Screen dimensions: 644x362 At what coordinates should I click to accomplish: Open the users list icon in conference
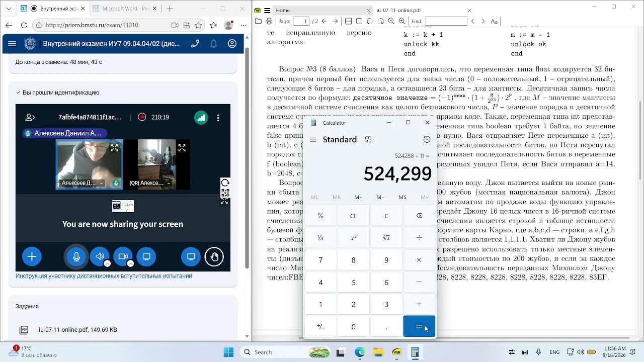point(30,117)
